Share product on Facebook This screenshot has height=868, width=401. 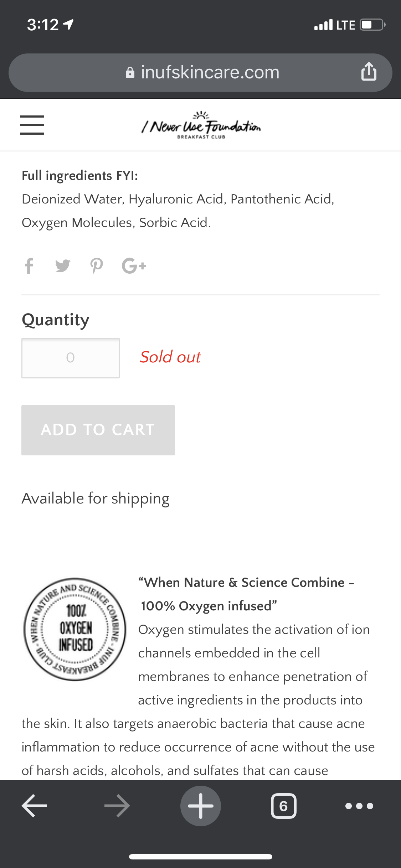pos(29,266)
